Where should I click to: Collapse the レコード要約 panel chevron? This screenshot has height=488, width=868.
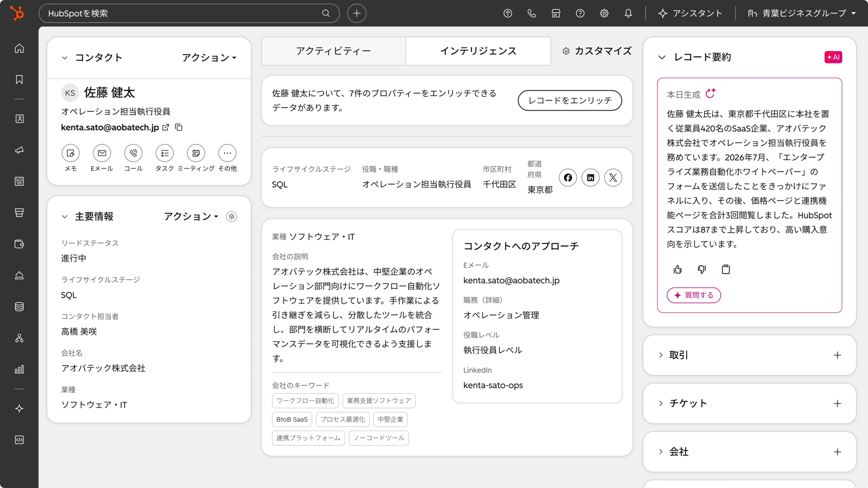pos(662,57)
